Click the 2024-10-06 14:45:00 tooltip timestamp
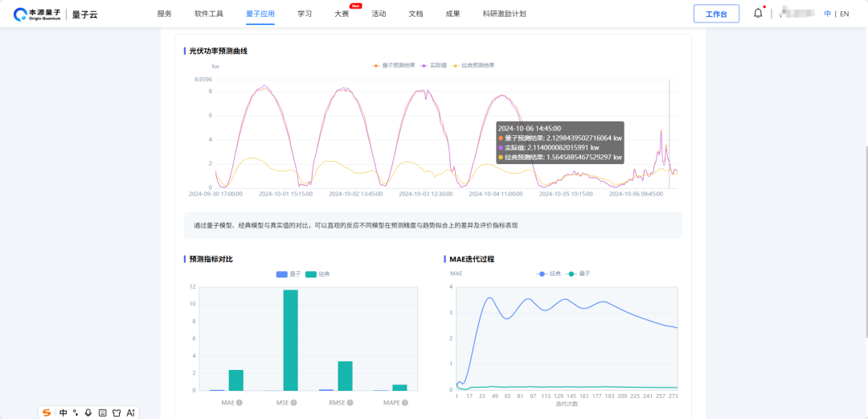Viewport: 868px width, 419px height. coord(529,128)
